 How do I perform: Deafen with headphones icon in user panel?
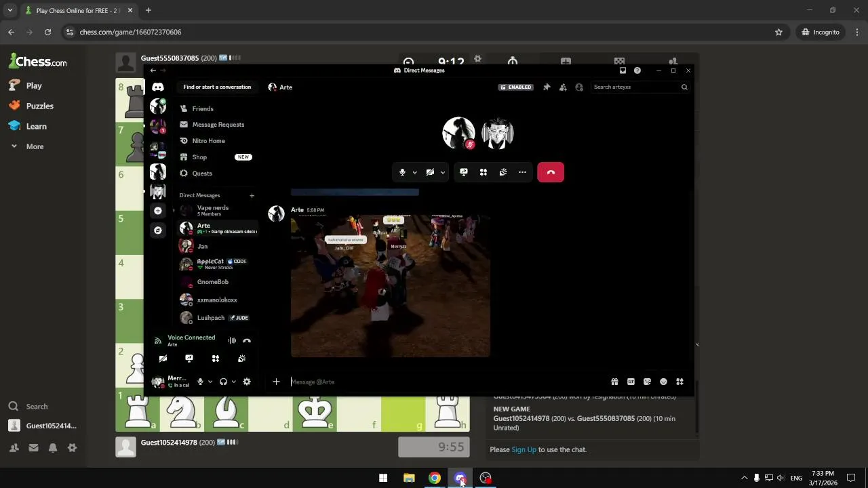point(223,382)
